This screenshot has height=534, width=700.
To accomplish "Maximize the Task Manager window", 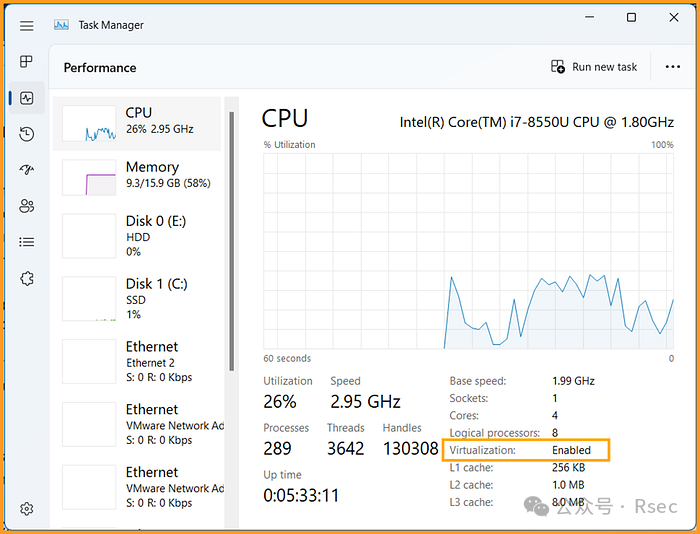I will click(631, 17).
